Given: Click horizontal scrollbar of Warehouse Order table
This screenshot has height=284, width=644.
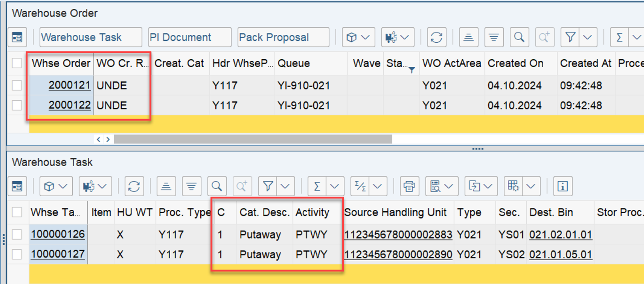Looking at the screenshot, I should (253, 139).
